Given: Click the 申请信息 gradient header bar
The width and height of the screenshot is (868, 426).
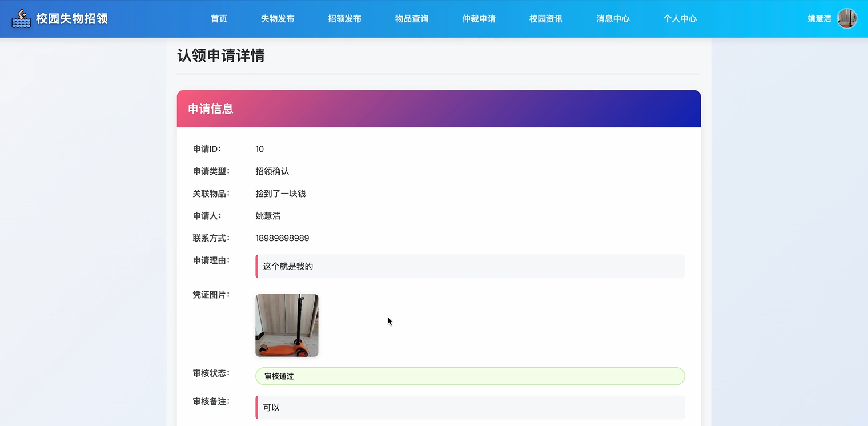Looking at the screenshot, I should 438,108.
